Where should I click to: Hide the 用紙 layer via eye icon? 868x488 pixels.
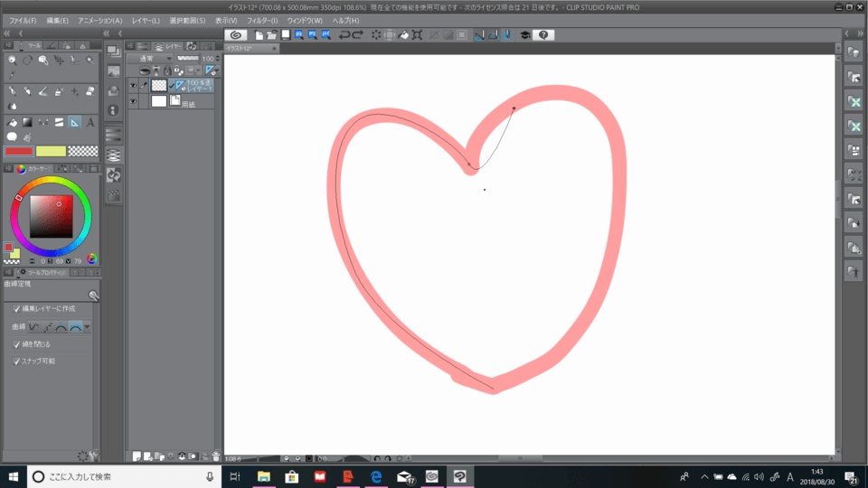point(134,102)
